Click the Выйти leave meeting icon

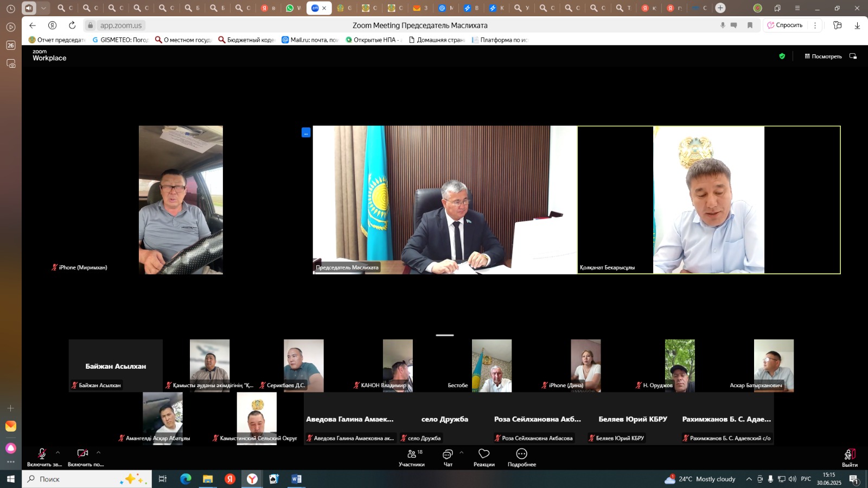(x=850, y=455)
